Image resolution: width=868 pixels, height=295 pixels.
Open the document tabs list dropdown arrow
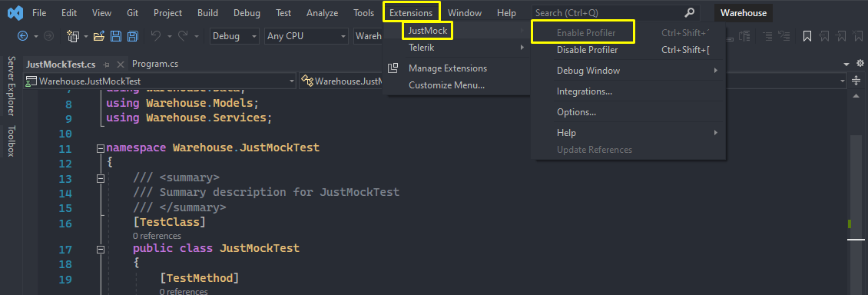(x=846, y=64)
